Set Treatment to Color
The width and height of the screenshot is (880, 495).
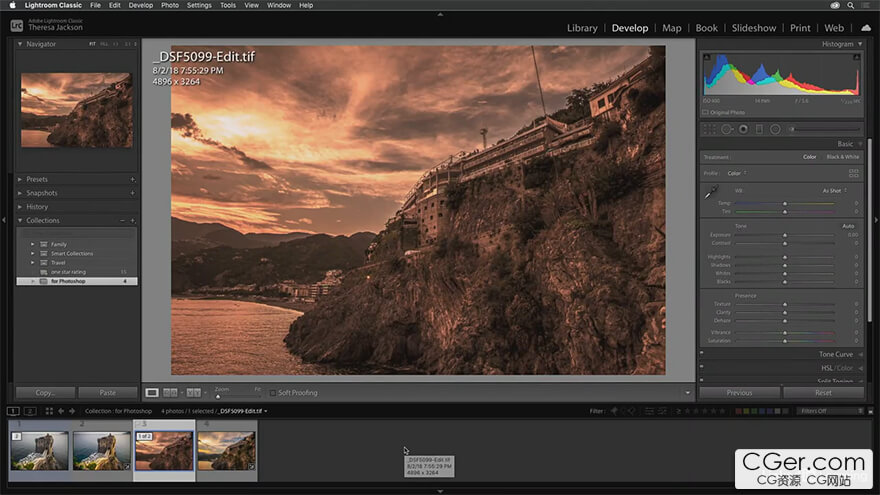(x=809, y=157)
